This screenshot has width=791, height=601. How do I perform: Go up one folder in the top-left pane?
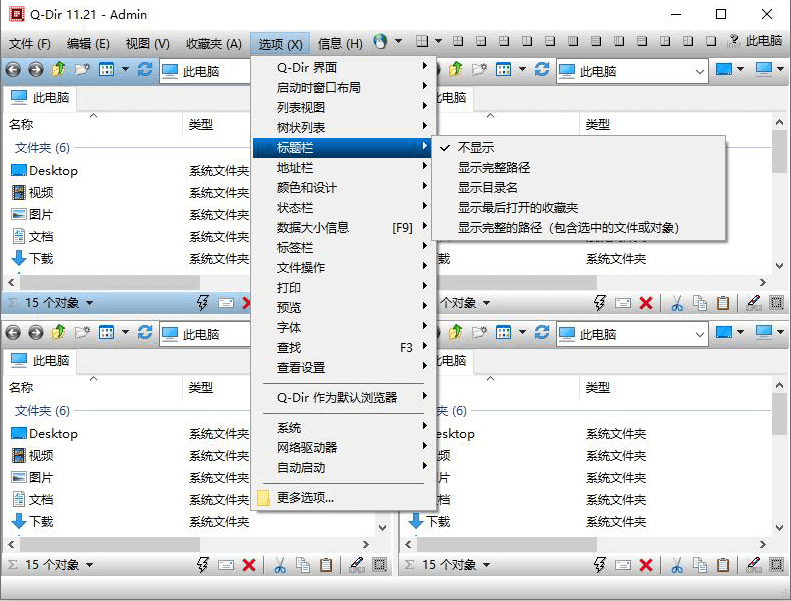(59, 69)
